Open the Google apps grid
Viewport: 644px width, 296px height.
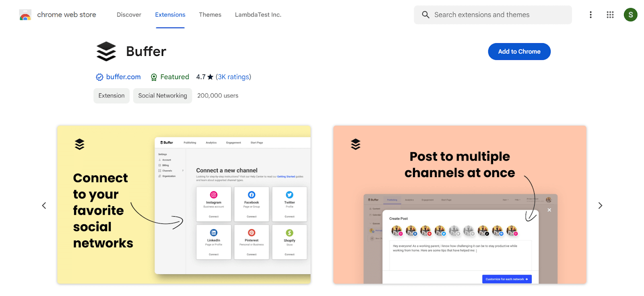click(610, 15)
